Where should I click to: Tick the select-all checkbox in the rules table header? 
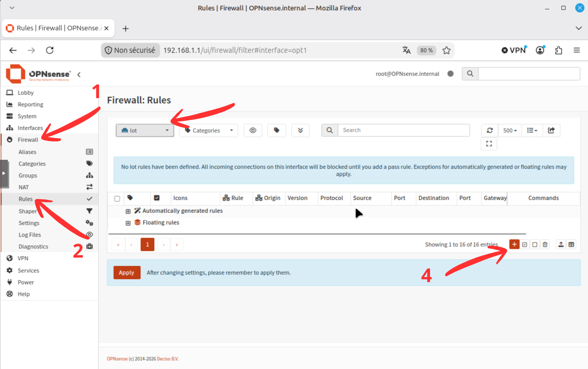[x=117, y=199]
